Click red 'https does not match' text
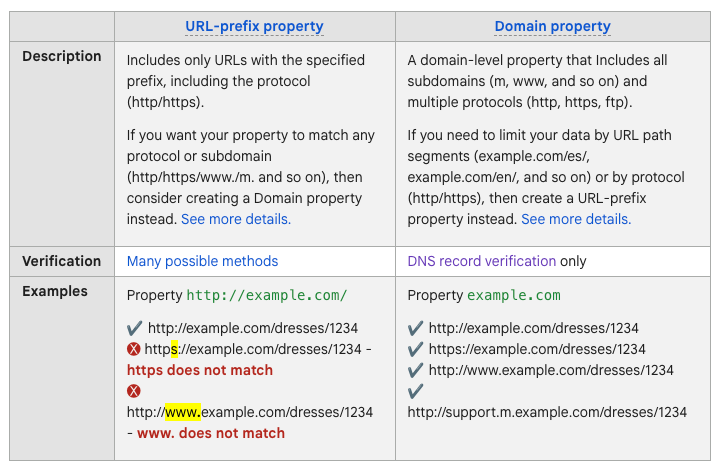This screenshot has height=470, width=721. click(200, 370)
